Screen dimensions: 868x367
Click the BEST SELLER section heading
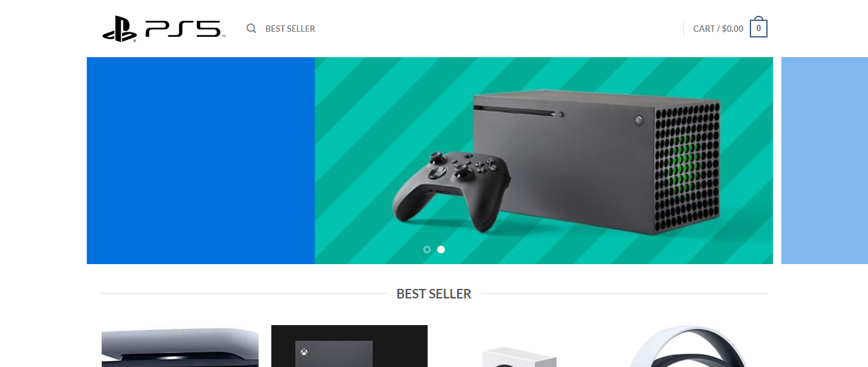point(434,294)
